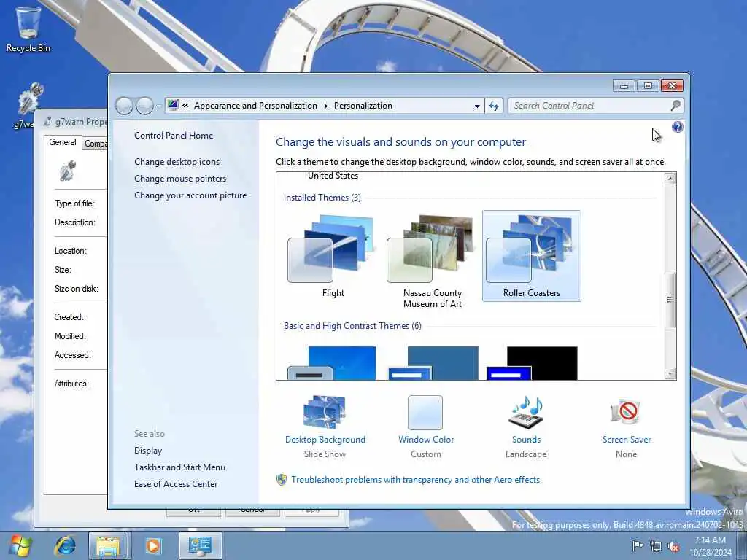Show hidden address bar locations chevron
Screen dimensions: 747x560
tap(185, 106)
